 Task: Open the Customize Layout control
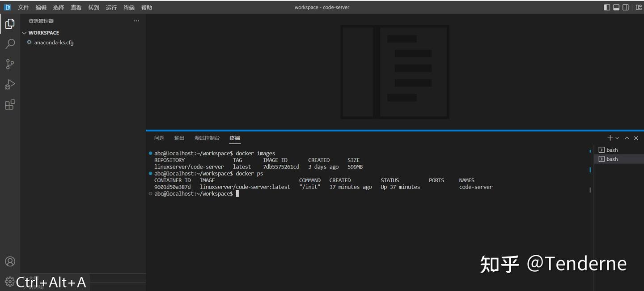click(638, 7)
